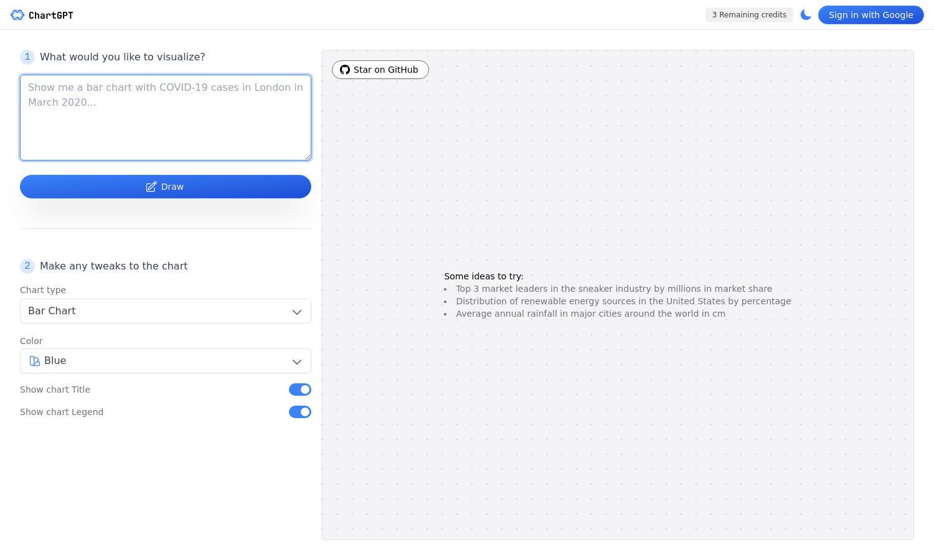Select the renewable energy sources idea
Screen dimensions: 934x560
[x=623, y=301]
